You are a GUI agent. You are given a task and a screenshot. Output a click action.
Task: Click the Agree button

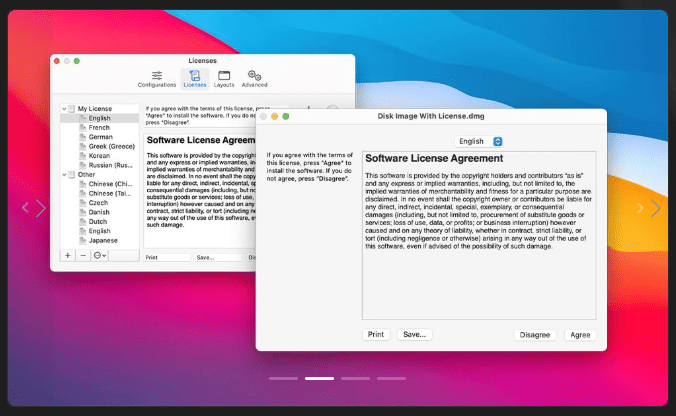coord(580,335)
